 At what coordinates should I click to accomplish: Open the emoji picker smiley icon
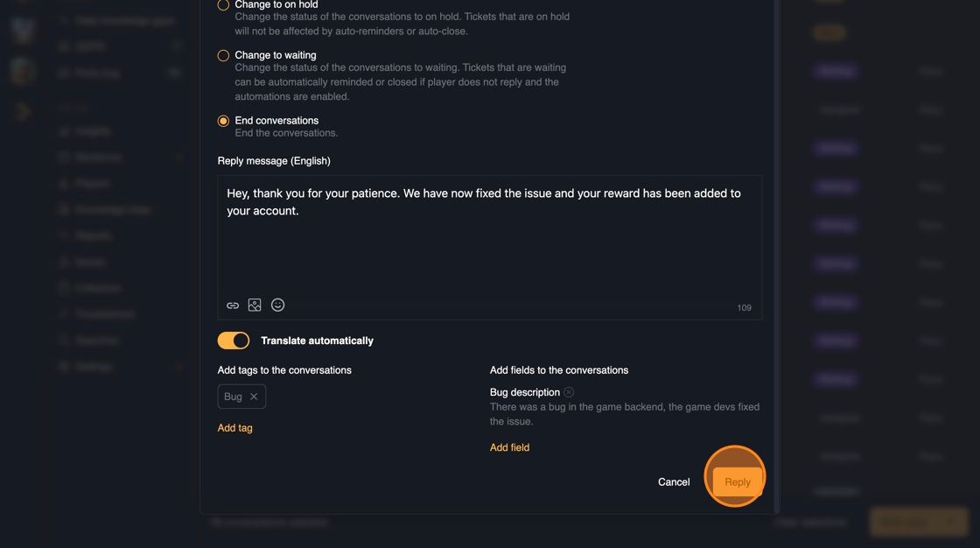pyautogui.click(x=277, y=305)
